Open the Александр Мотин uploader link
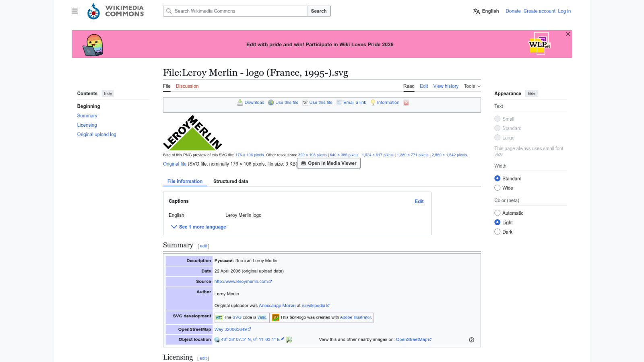This screenshot has height=362, width=644. [277, 306]
